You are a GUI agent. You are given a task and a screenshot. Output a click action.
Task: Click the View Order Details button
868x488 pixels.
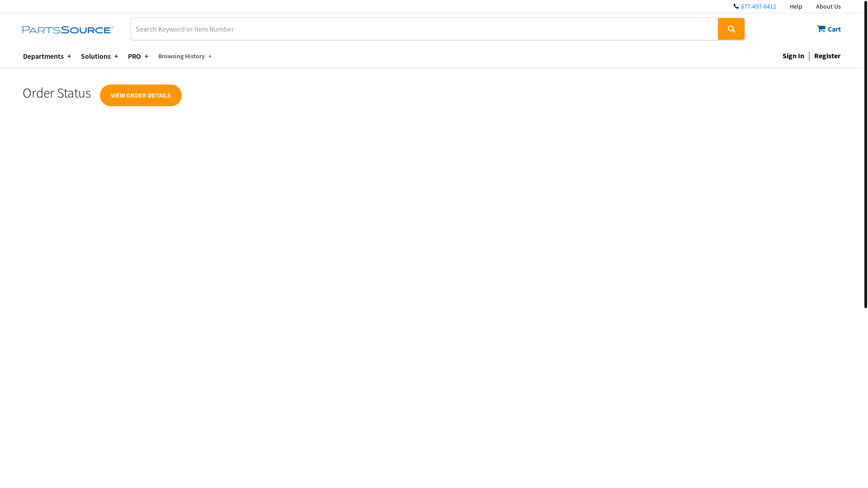tap(141, 95)
